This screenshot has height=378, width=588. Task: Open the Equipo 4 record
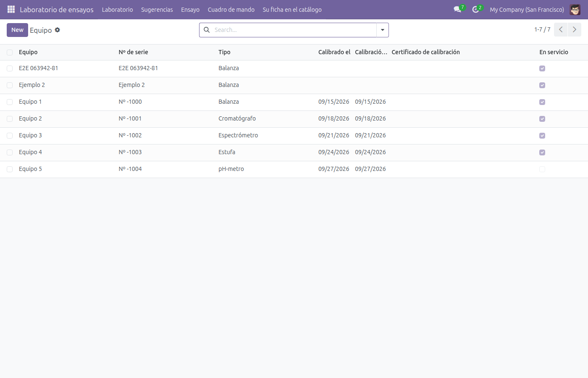click(x=30, y=152)
